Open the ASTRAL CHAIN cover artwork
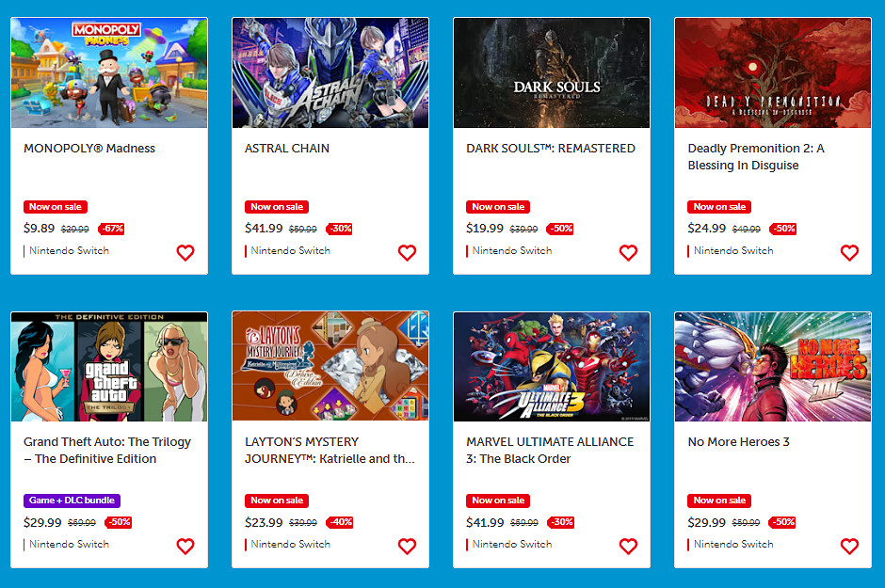Screen dimensions: 885x588 click(330, 72)
